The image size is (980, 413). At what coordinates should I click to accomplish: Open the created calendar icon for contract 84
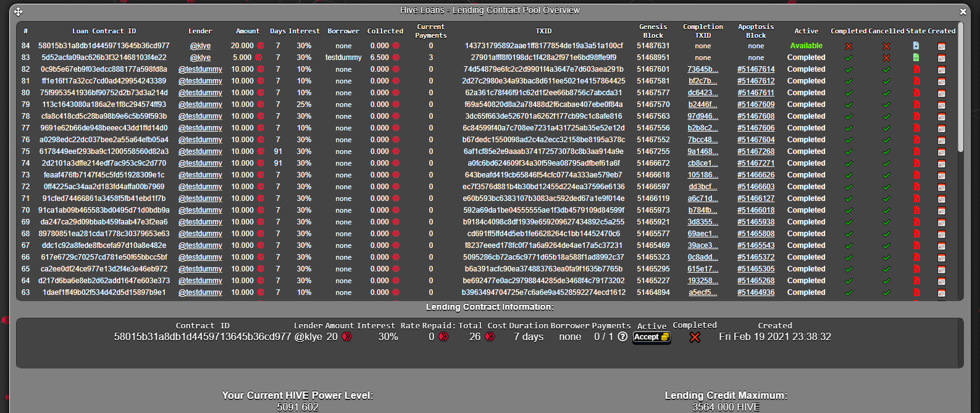941,46
